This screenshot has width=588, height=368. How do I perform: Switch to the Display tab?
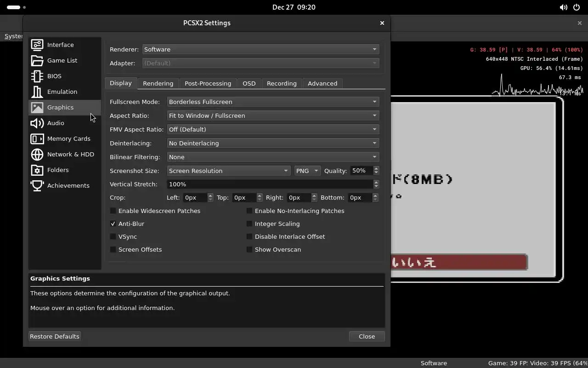pos(121,83)
